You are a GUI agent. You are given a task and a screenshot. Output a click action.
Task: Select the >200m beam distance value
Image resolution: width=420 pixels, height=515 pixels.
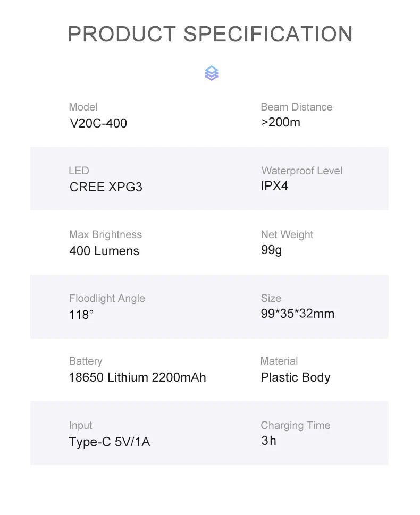tap(280, 122)
